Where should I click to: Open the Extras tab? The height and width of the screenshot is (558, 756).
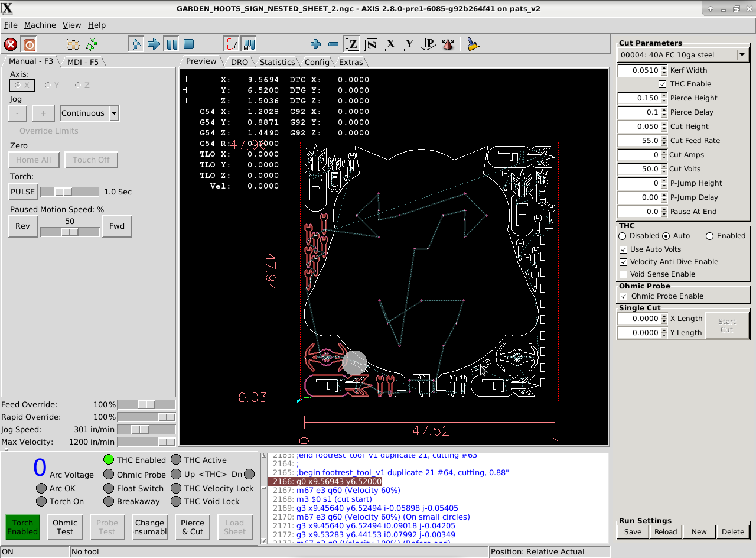(351, 62)
